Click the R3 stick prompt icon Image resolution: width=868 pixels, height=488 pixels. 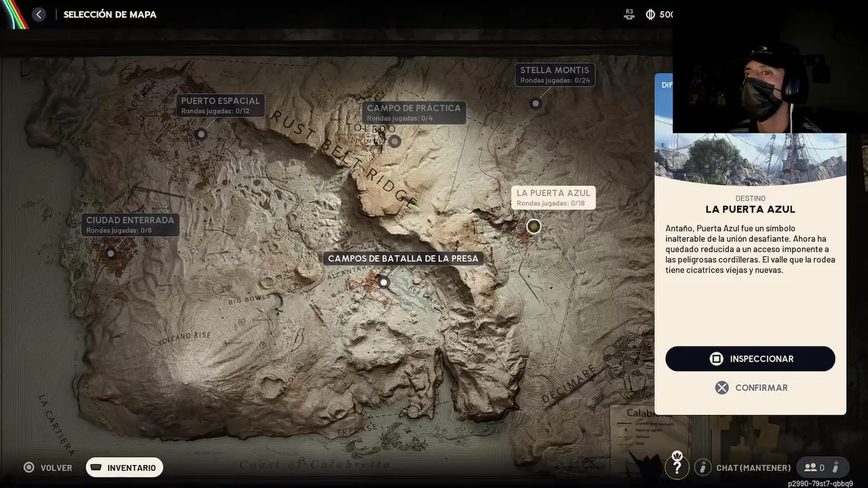(629, 14)
